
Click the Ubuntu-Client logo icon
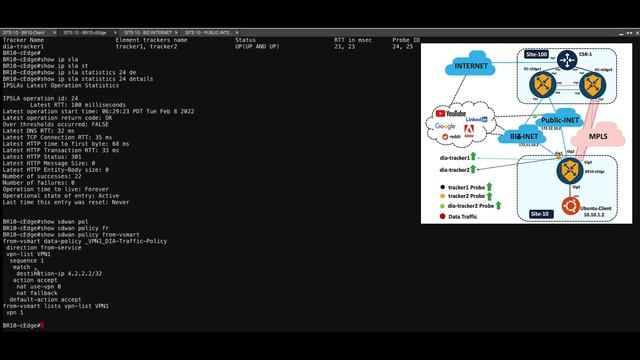click(570, 206)
